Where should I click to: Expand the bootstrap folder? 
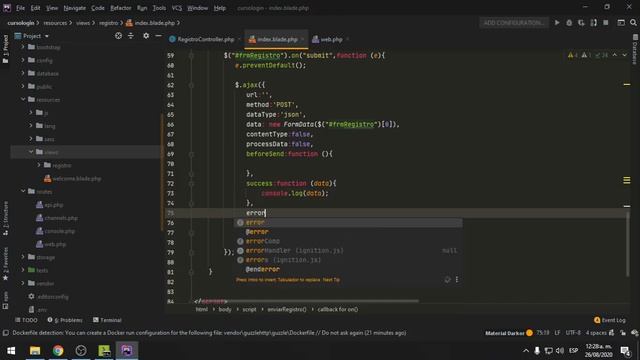tap(23, 47)
